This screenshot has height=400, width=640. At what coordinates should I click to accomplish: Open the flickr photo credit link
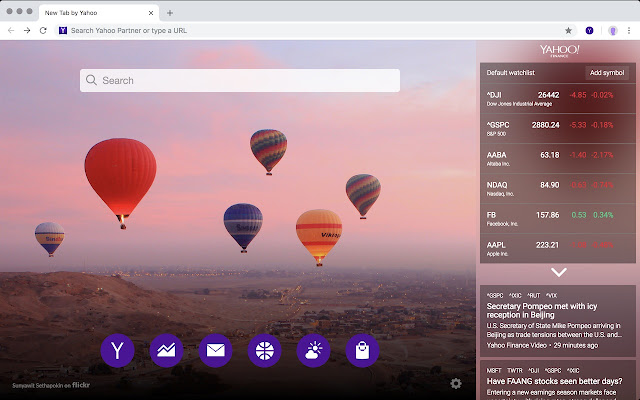tap(81, 385)
